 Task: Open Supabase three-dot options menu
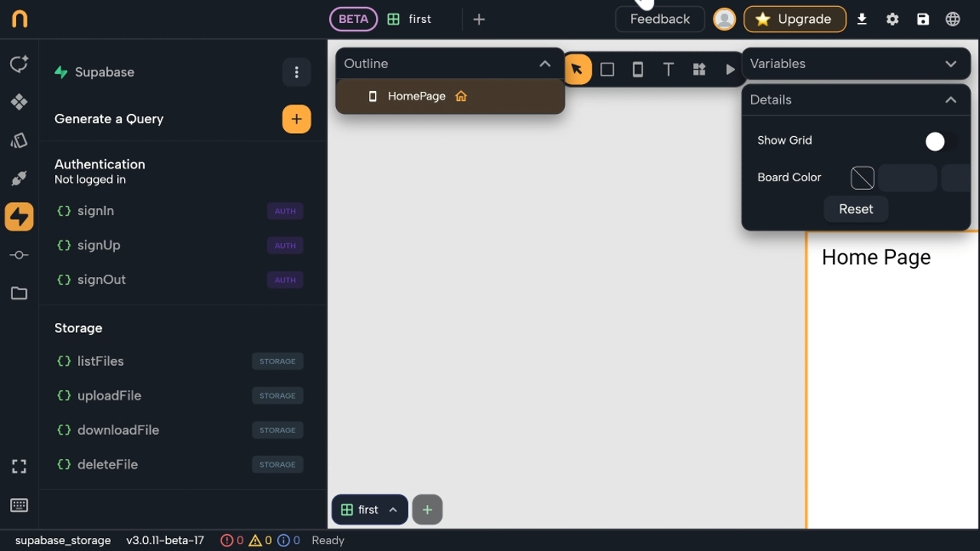pos(296,73)
